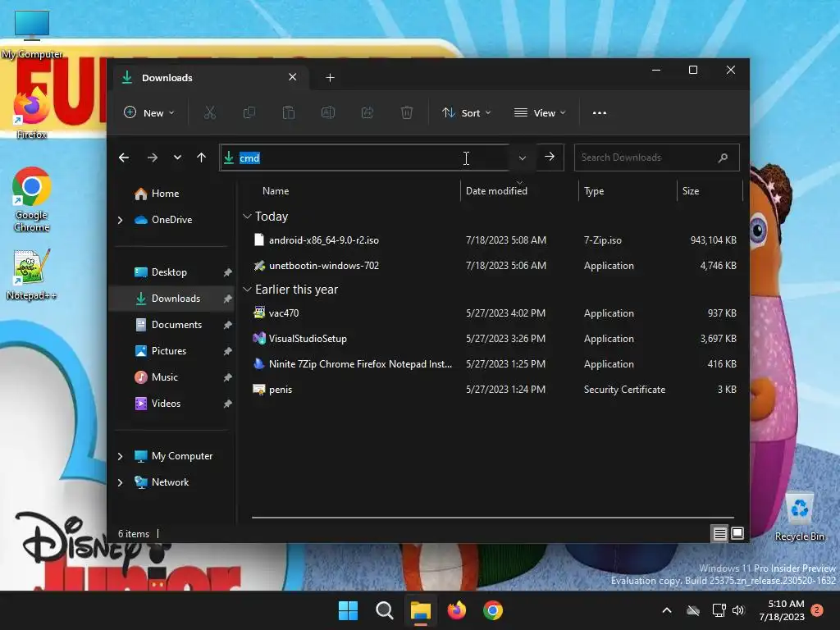This screenshot has height=630, width=840.
Task: Click the Cut scissors icon in toolbar
Action: (x=209, y=112)
